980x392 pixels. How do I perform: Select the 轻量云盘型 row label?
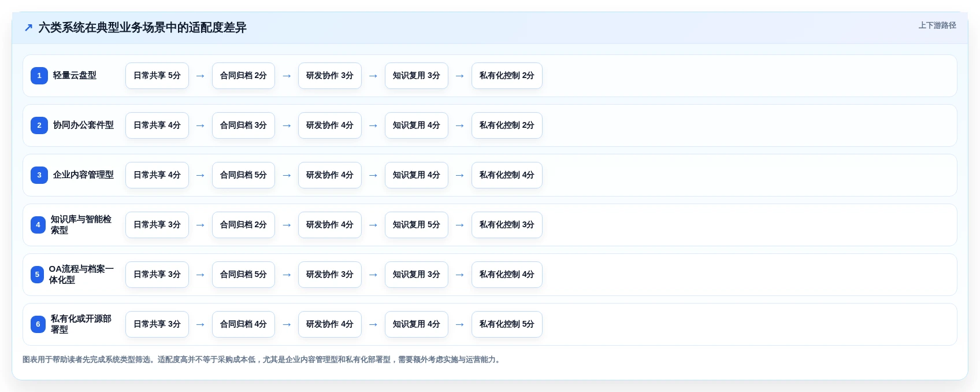coord(75,75)
